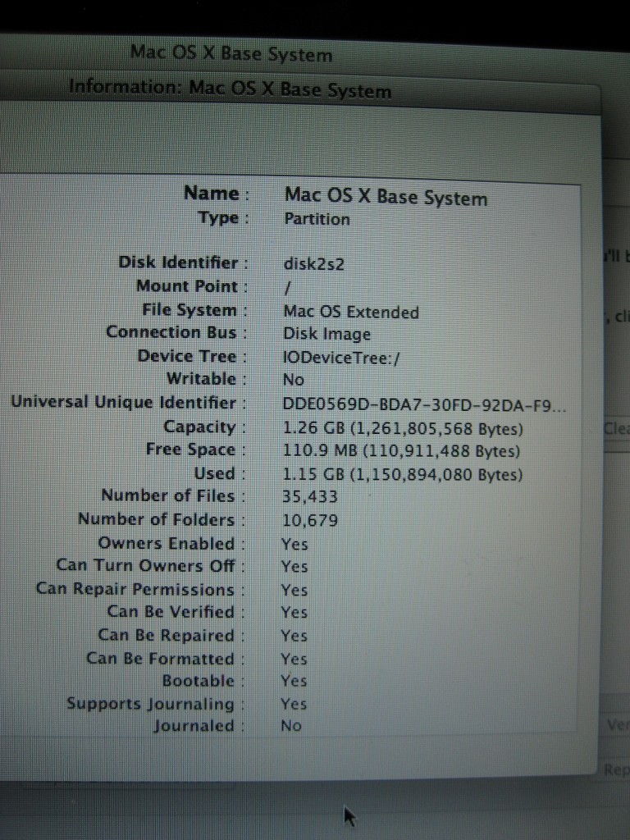Select the Supports Journaling 'Yes' value
Viewport: 630px width, 840px height.
[x=294, y=704]
